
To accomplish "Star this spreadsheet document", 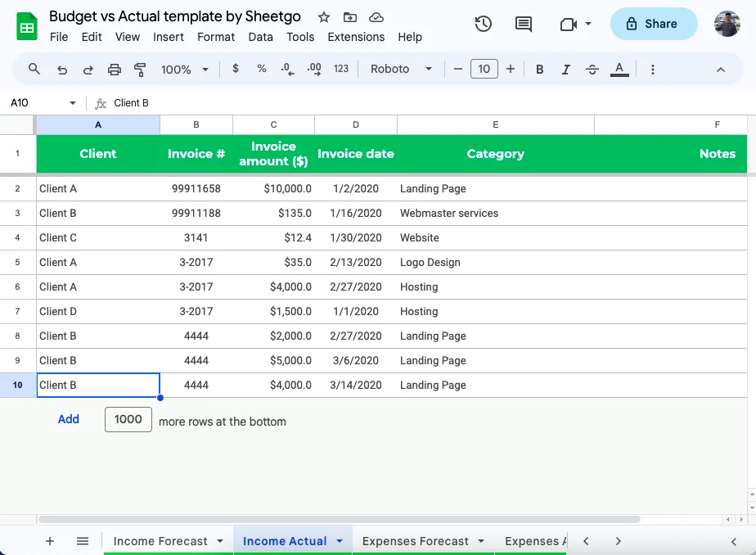I will (324, 17).
